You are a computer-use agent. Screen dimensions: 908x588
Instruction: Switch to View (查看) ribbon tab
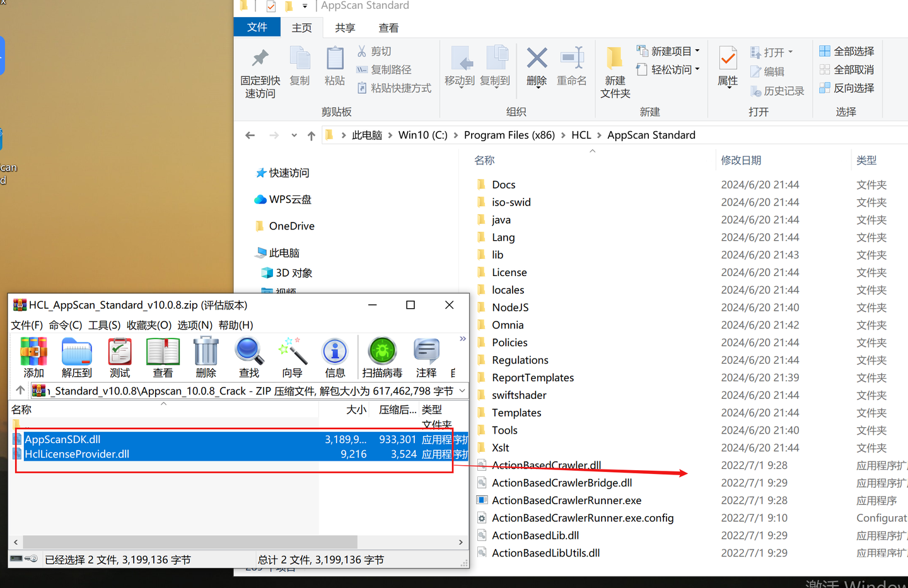(x=389, y=28)
